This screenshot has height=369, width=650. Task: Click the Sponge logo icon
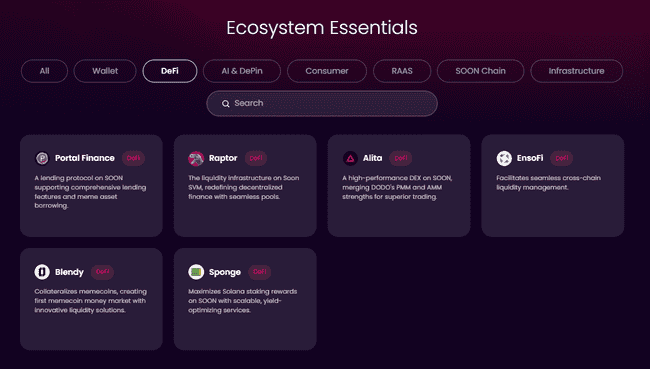[x=196, y=272]
